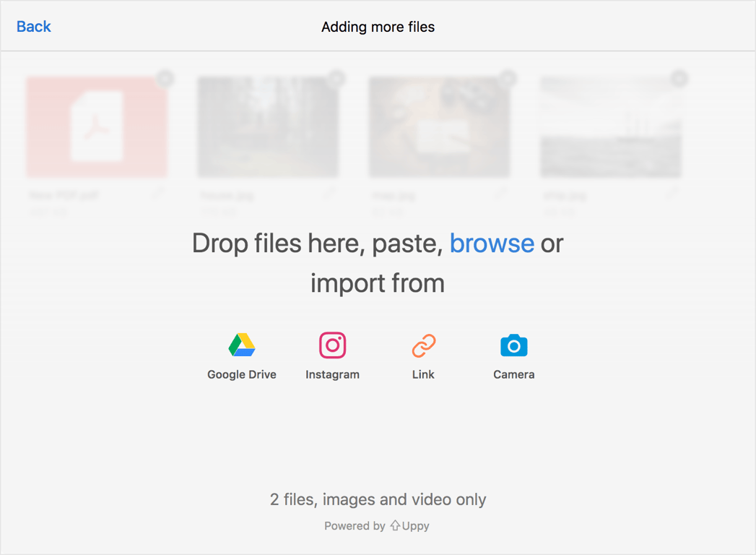Edit the last uploaded image's name
Screen dimensions: 756x555
pos(672,194)
